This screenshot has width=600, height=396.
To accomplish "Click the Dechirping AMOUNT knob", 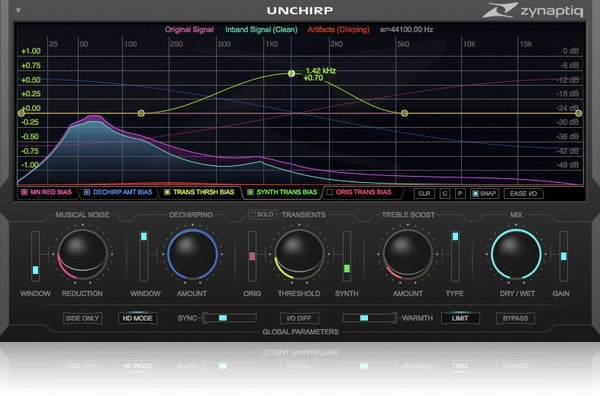I will [x=192, y=254].
